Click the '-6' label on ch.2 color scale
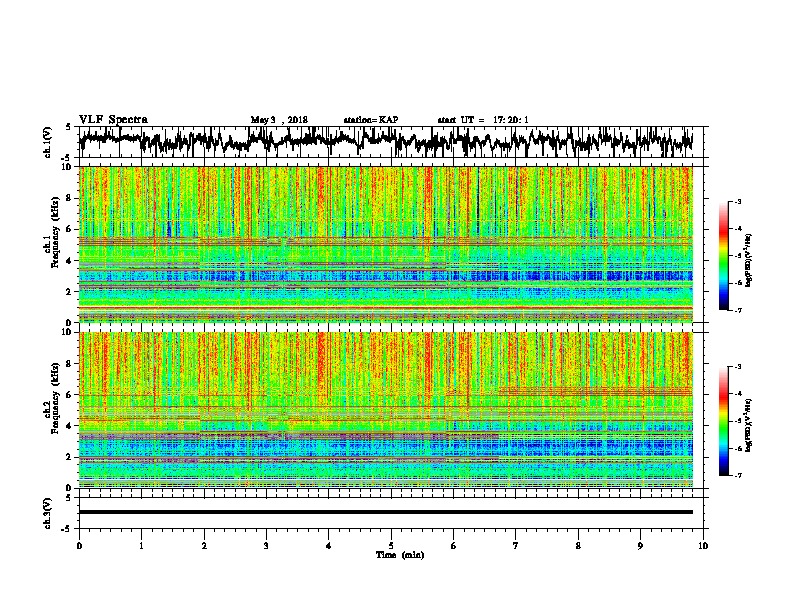 (737, 448)
